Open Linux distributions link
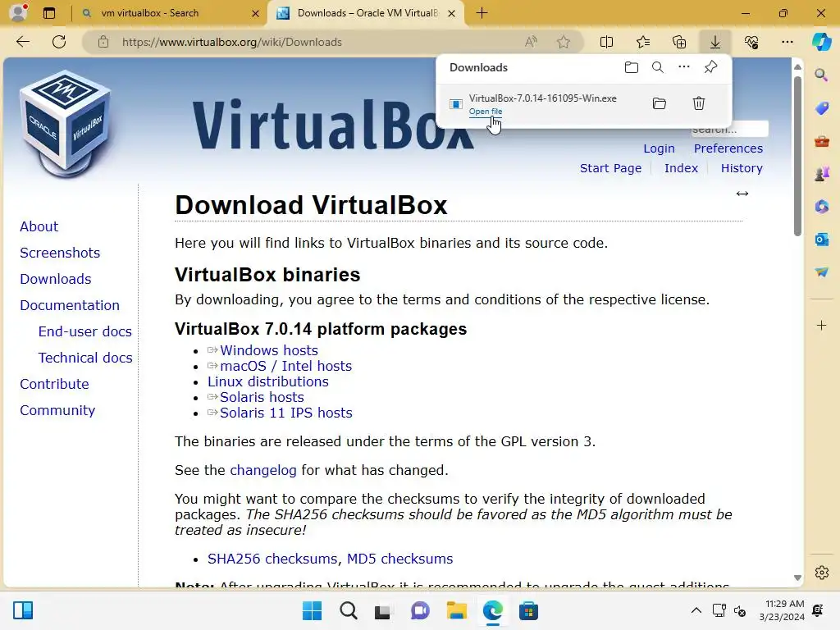Viewport: 840px width, 630px height. pyautogui.click(x=268, y=381)
